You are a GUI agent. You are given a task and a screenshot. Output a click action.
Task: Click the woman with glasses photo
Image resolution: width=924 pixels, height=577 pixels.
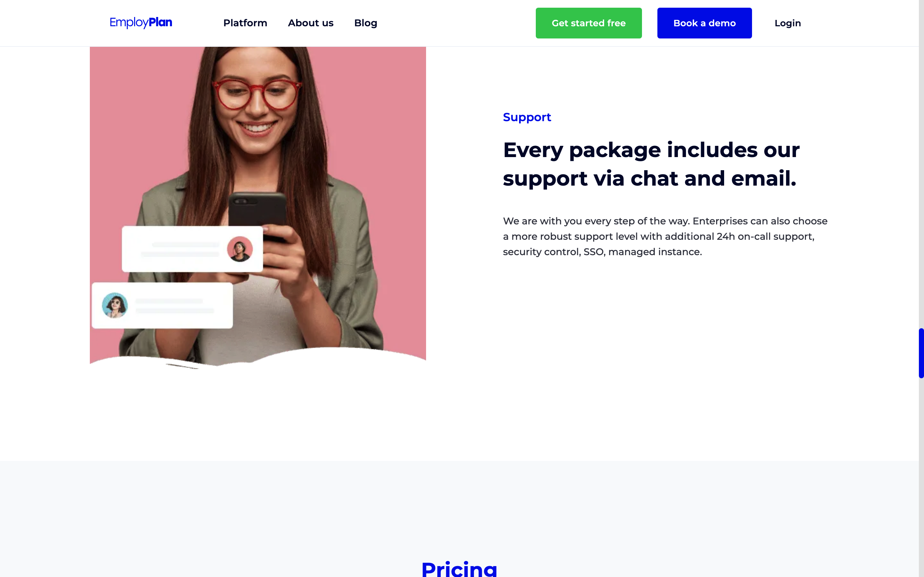pos(258,206)
